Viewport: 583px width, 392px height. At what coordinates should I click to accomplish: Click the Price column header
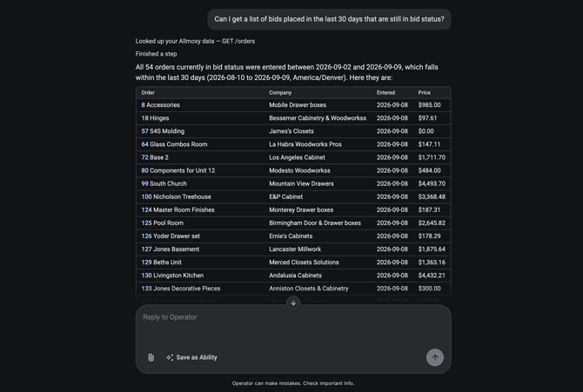[425, 92]
